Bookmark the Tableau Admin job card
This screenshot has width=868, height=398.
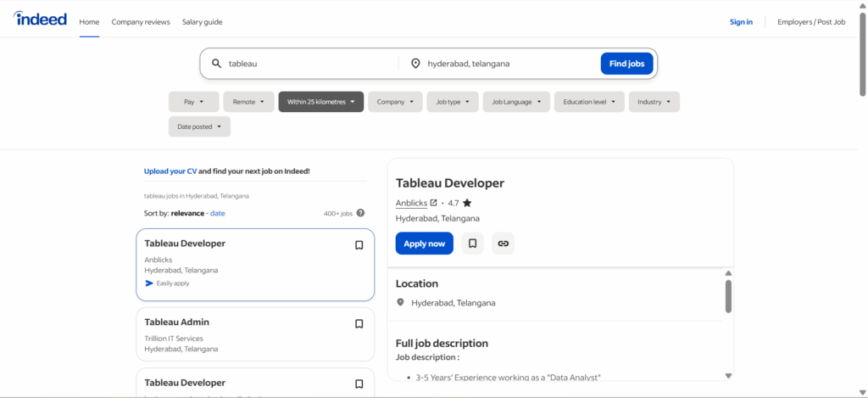tap(359, 323)
